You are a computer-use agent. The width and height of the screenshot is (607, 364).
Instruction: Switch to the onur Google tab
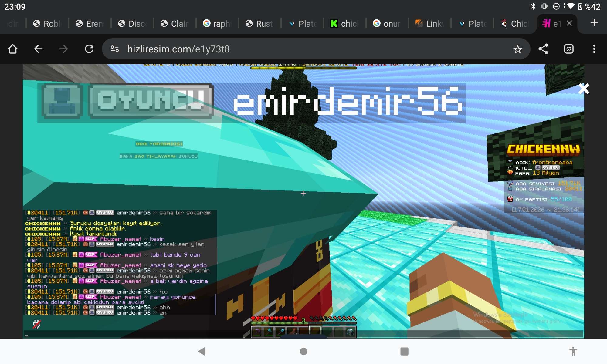coord(387,23)
